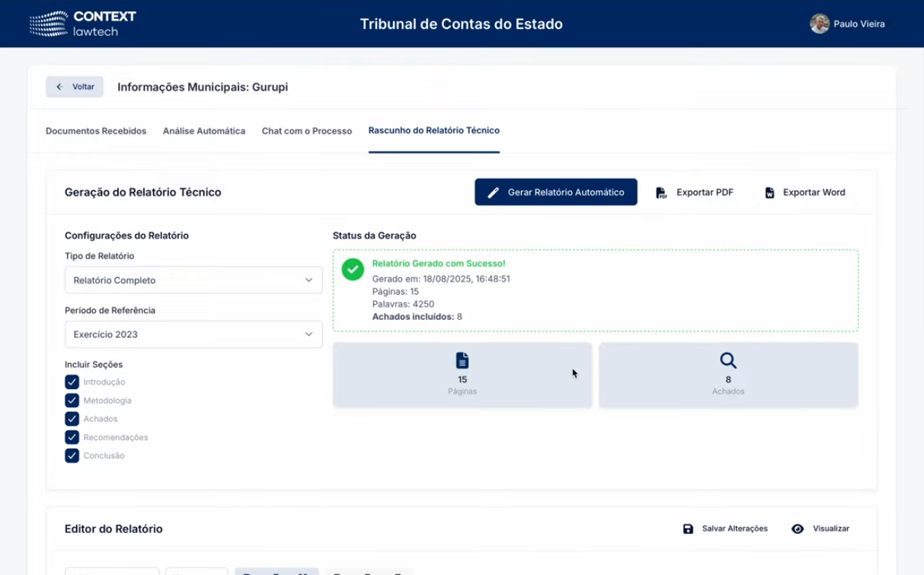Click the eye icon beside Visualizar
924x575 pixels.
[798, 528]
